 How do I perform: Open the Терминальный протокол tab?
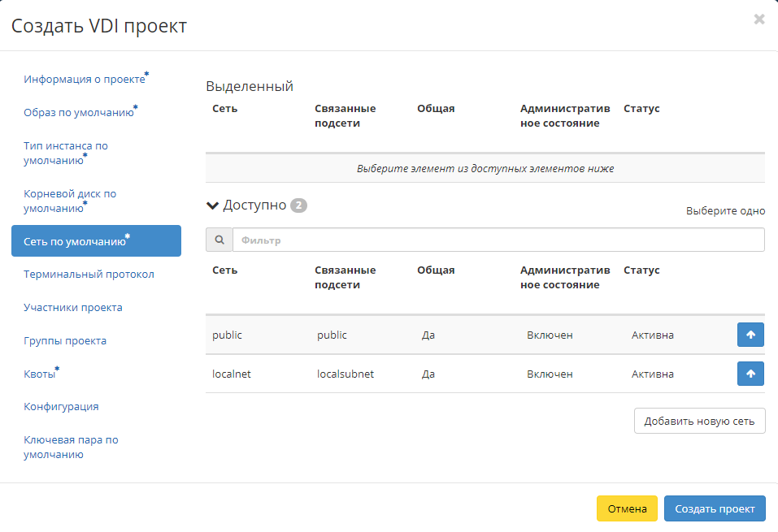[x=89, y=275]
